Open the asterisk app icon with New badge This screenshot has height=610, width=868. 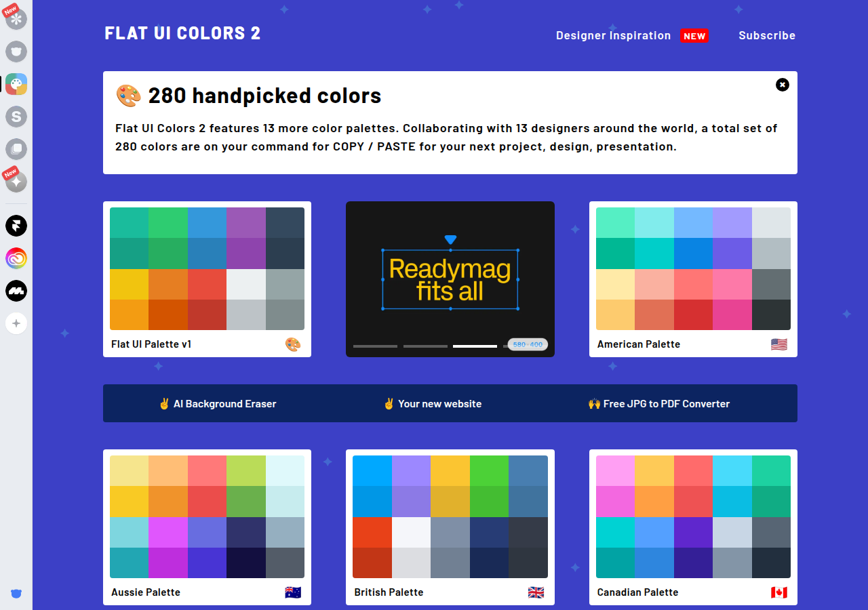pos(16,18)
